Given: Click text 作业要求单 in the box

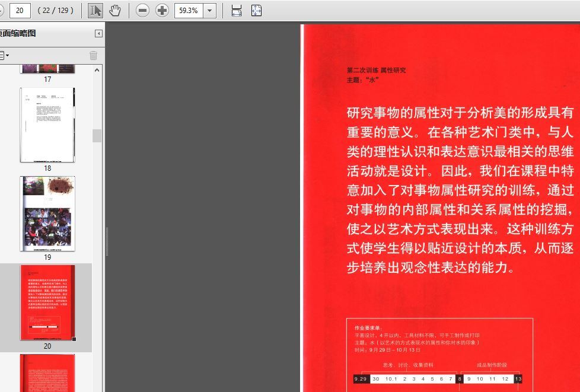Looking at the screenshot, I should click(368, 328).
